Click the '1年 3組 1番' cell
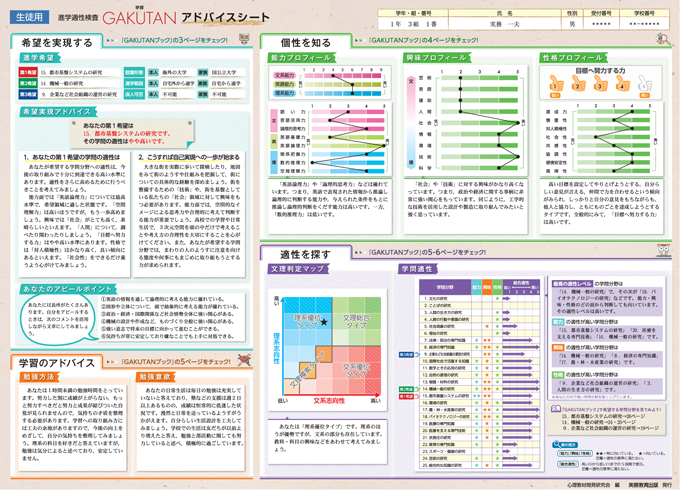The image size is (680, 490). coord(413,24)
